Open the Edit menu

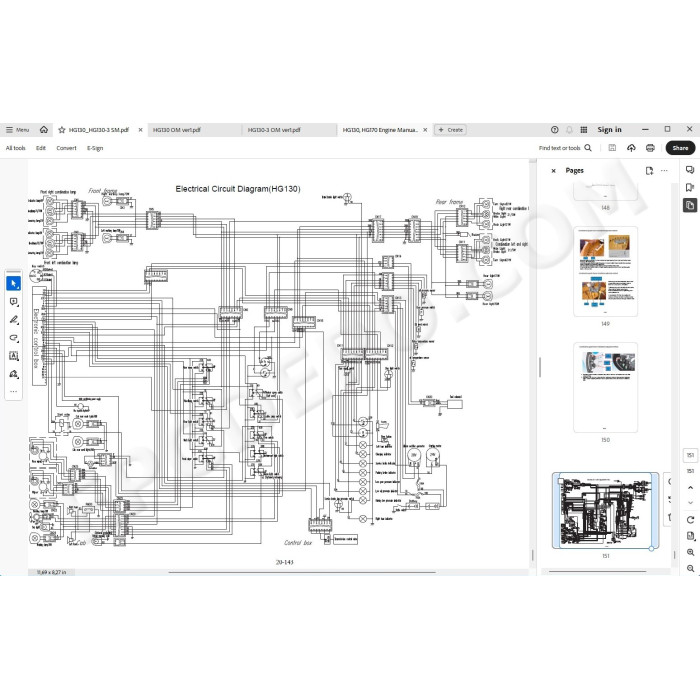click(x=41, y=148)
